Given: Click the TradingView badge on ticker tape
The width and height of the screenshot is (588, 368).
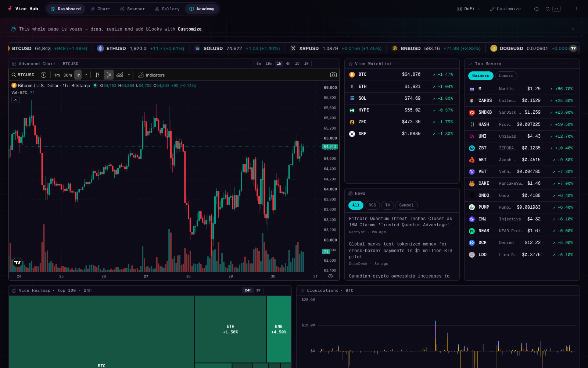Looking at the screenshot, I should coord(573,48).
